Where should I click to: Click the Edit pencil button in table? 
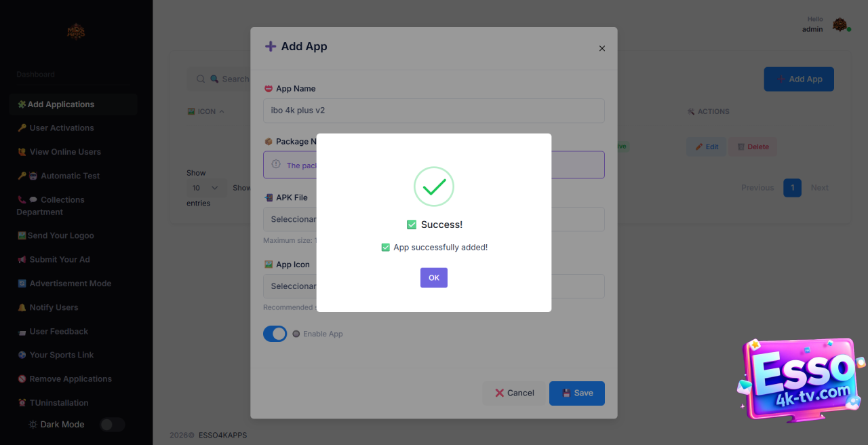click(x=706, y=147)
